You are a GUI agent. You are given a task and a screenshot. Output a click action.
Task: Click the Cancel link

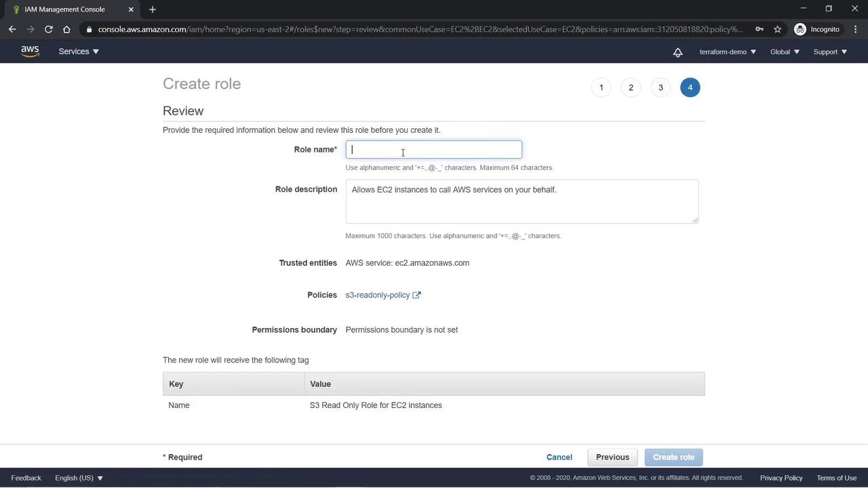559,457
